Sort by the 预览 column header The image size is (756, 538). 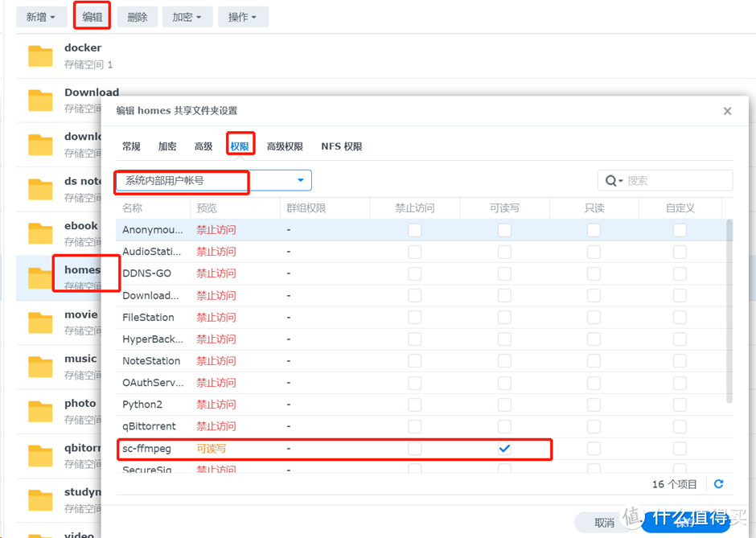(236, 207)
